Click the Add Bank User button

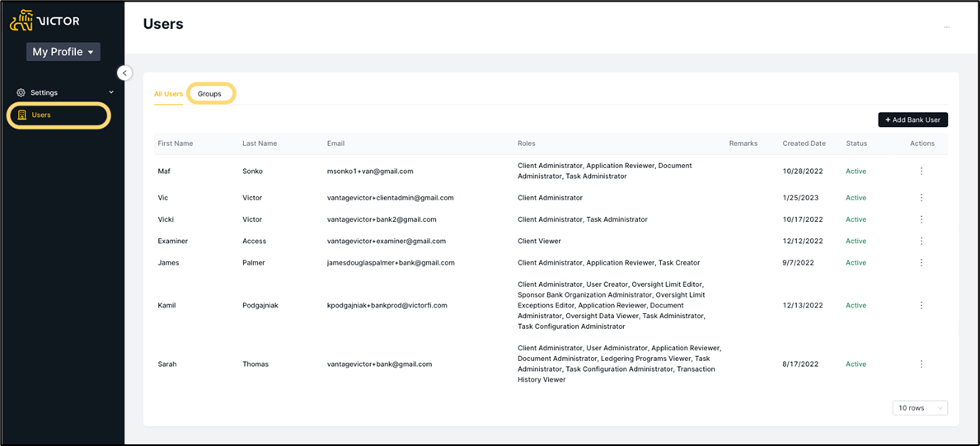913,120
